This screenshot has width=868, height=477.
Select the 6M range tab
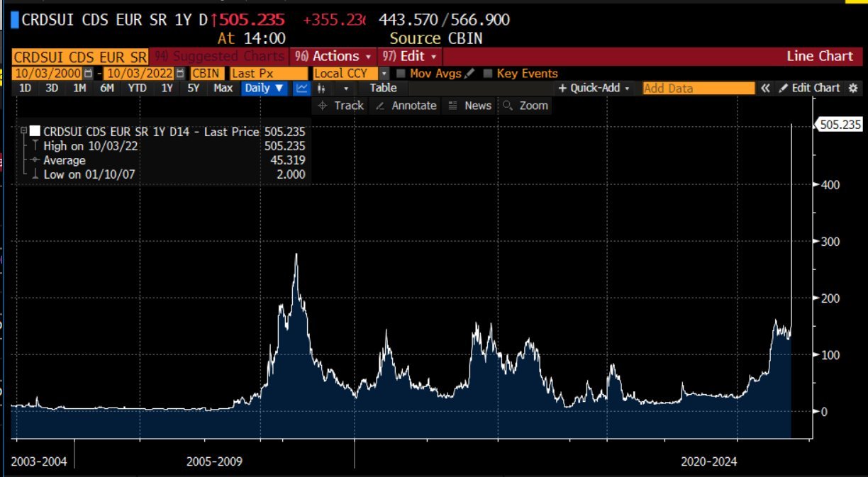[106, 88]
